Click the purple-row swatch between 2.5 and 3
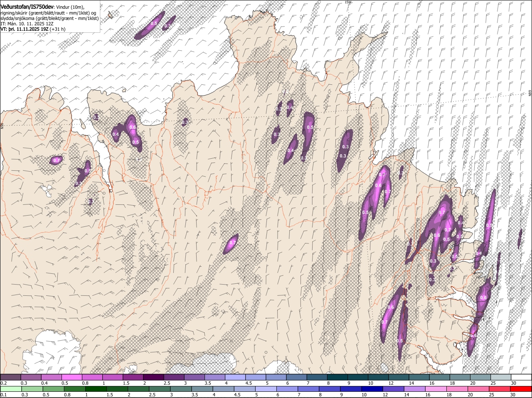This screenshot has width=532, height=398. [174, 377]
